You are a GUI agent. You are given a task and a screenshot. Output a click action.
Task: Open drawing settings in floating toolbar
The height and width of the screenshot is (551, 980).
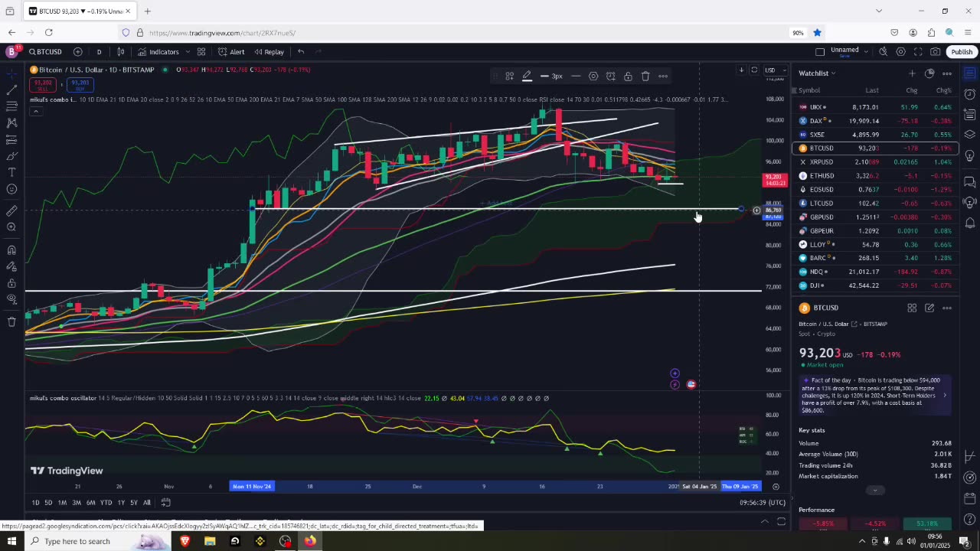pos(593,76)
